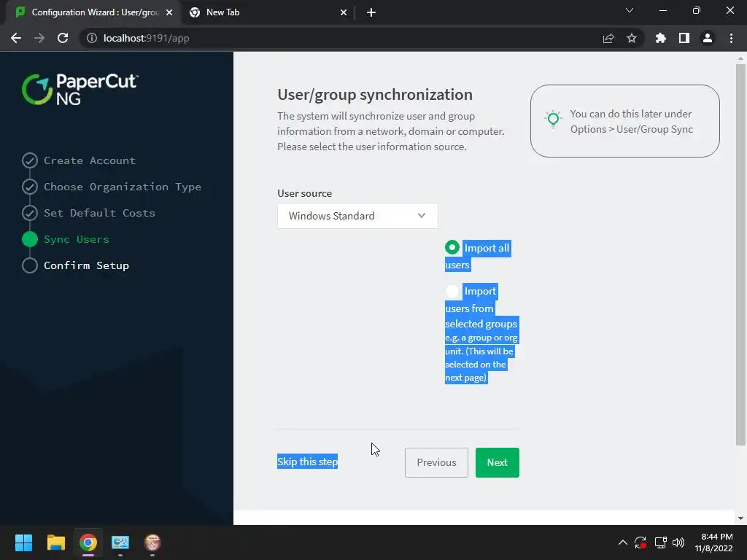Viewport: 747px width, 560px height.
Task: Open volume control in tray
Action: tap(678, 542)
